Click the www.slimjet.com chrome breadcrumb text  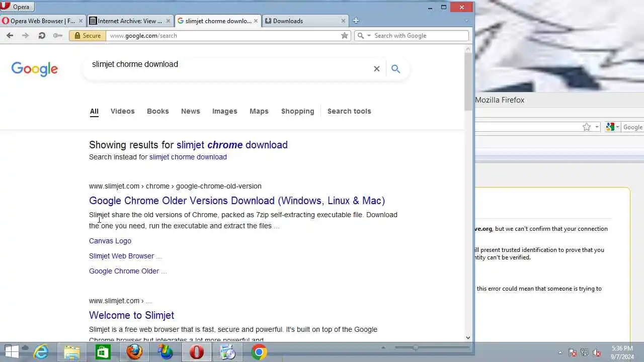[175, 186]
